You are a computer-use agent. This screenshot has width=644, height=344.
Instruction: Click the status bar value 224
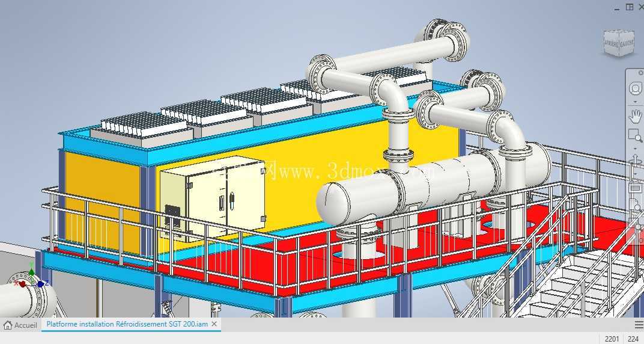pyautogui.click(x=633, y=339)
